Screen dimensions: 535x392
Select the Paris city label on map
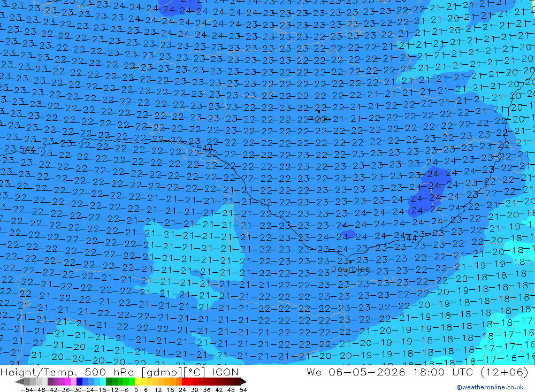319,119
